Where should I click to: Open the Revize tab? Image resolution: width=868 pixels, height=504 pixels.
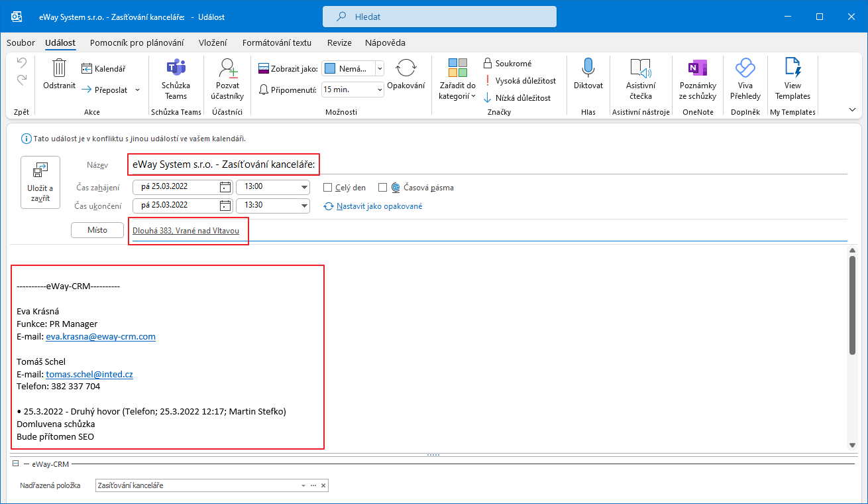pyautogui.click(x=339, y=42)
